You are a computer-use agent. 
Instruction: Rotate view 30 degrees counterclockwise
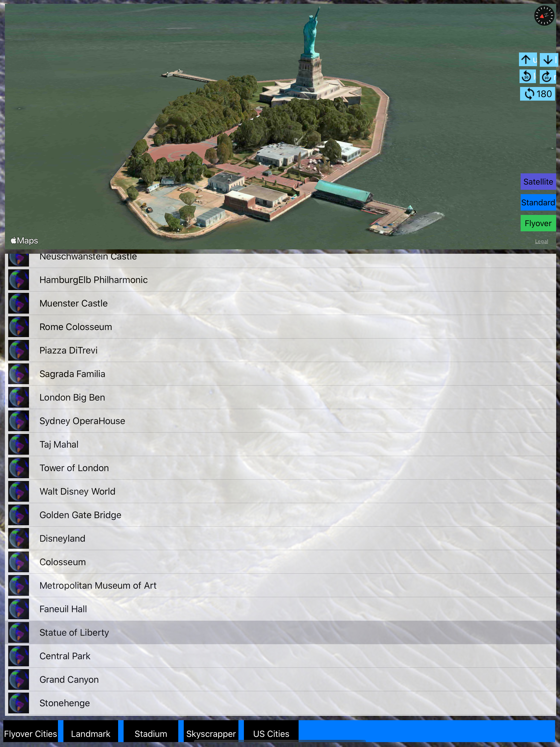527,77
